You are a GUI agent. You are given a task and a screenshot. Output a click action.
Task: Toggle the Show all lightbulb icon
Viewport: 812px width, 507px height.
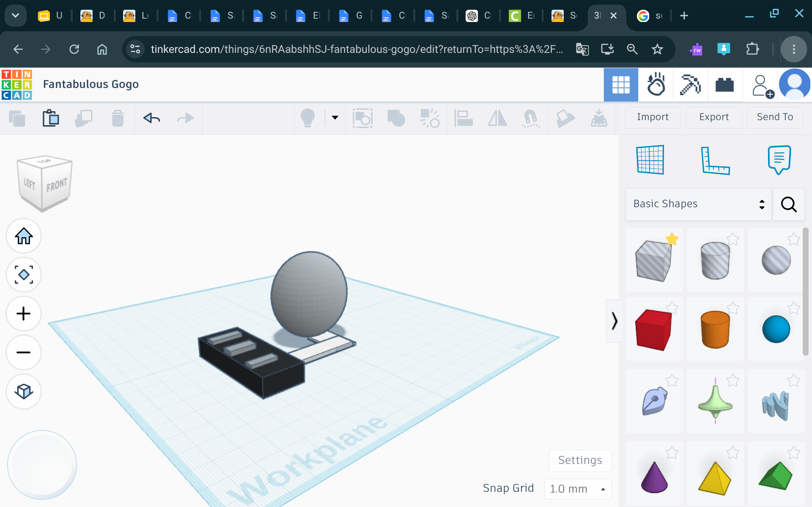point(307,118)
